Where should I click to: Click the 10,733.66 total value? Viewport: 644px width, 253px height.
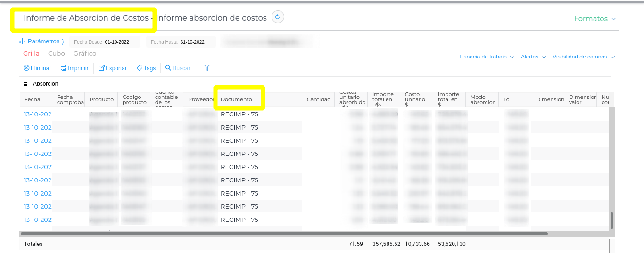click(x=418, y=244)
